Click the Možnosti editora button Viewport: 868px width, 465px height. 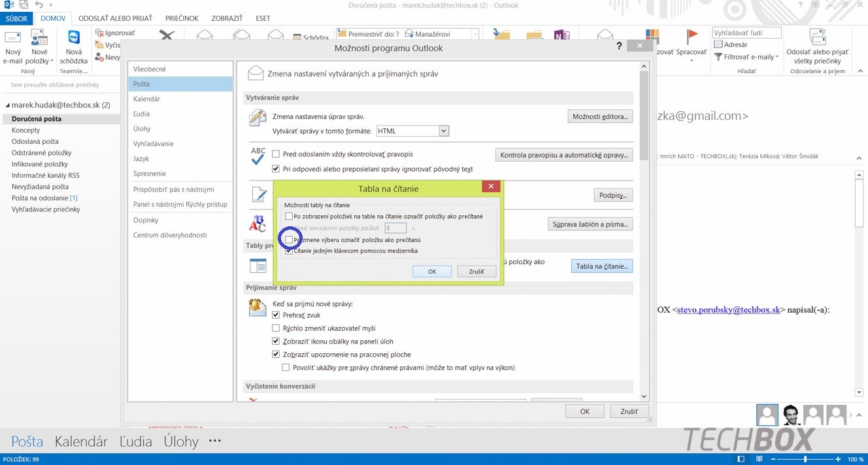(600, 116)
